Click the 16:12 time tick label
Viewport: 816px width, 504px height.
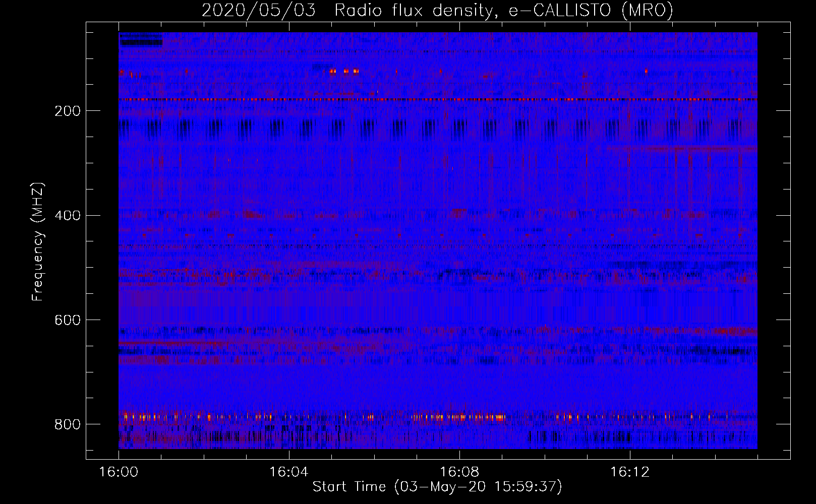click(x=630, y=472)
